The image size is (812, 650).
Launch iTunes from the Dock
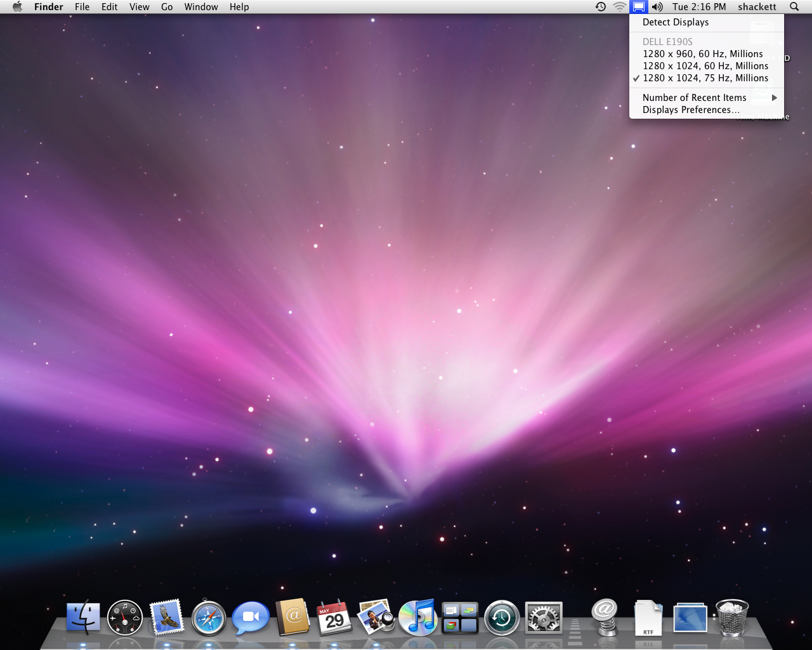coord(417,618)
